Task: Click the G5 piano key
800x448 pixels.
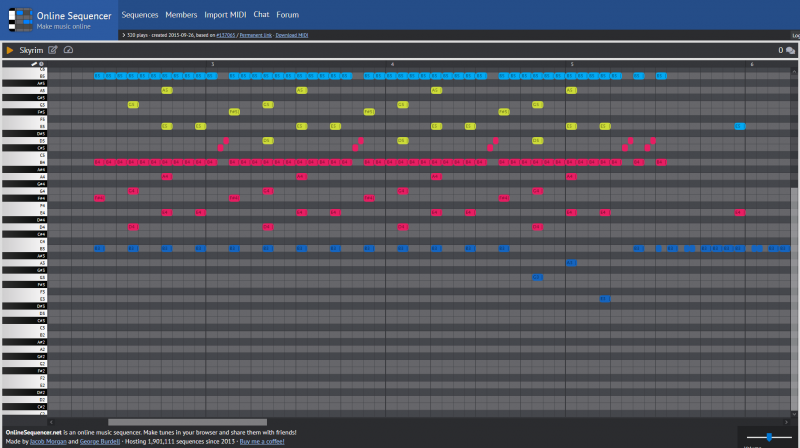Action: coord(24,105)
